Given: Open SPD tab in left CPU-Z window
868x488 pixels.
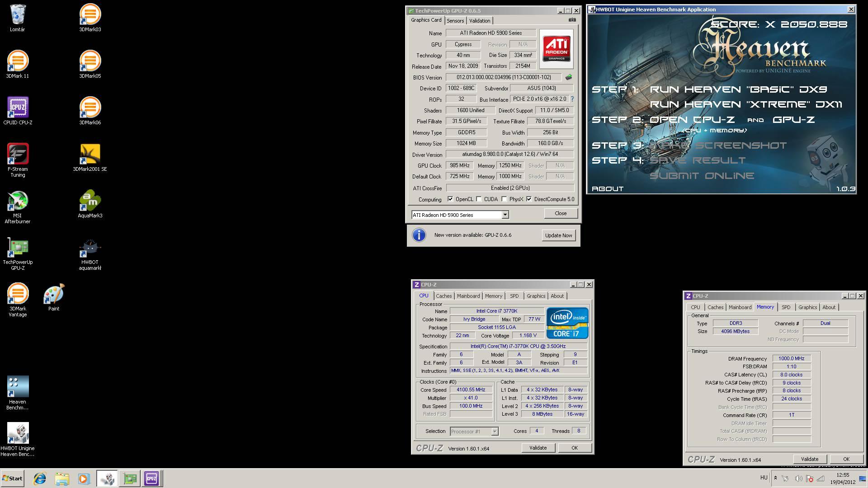Looking at the screenshot, I should (514, 296).
